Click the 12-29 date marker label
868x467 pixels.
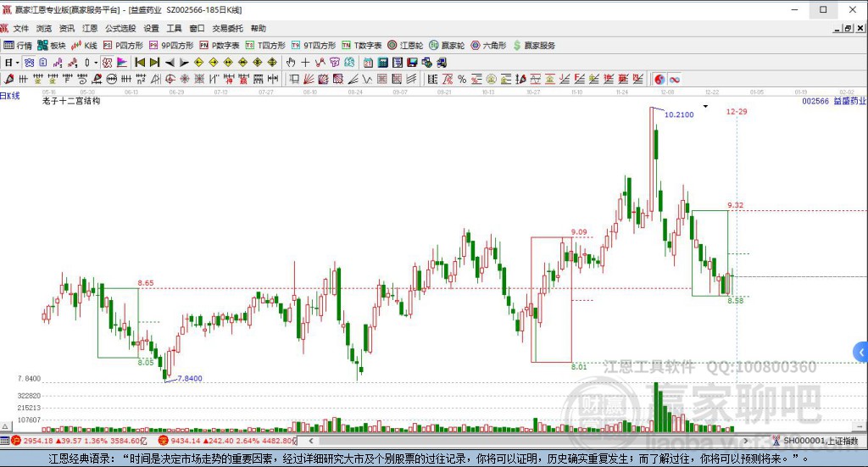click(737, 112)
